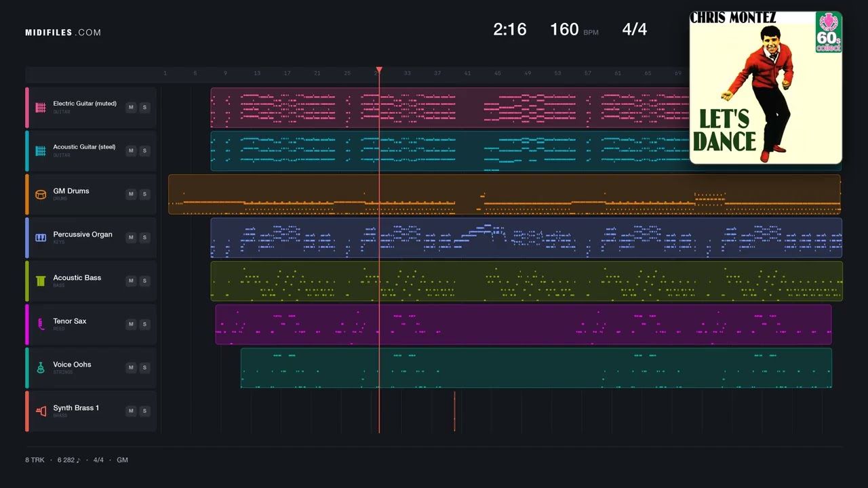Click the green Voice Oohs MIDI clip
This screenshot has width=868, height=488.
pos(536,368)
